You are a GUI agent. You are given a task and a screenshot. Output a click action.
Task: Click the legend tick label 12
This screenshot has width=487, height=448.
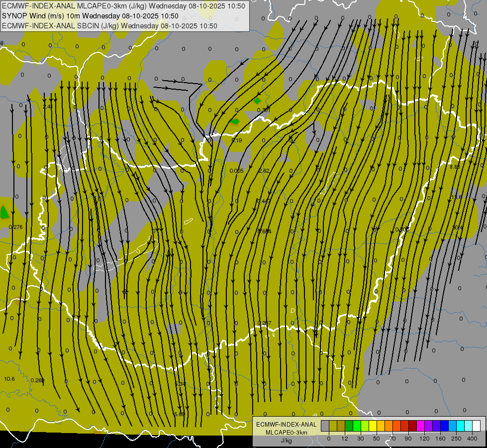(344, 439)
